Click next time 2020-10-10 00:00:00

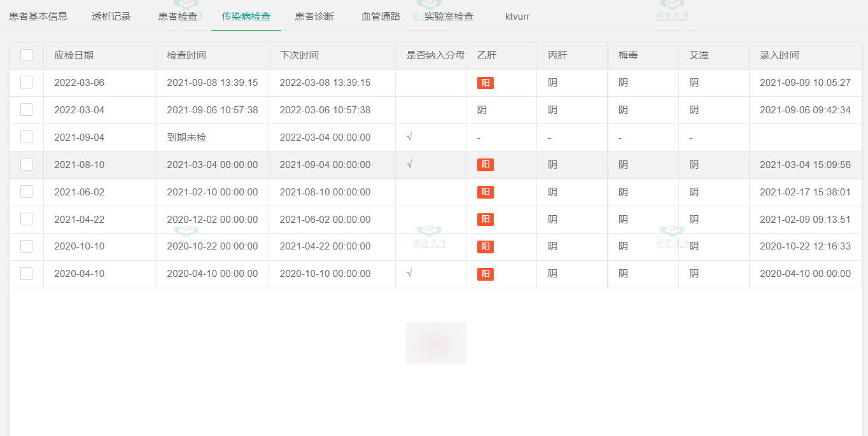pyautogui.click(x=325, y=274)
